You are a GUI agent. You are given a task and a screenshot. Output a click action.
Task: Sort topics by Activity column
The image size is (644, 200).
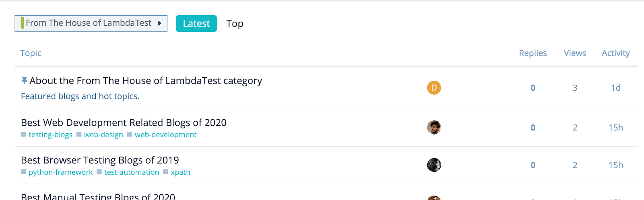(x=615, y=53)
